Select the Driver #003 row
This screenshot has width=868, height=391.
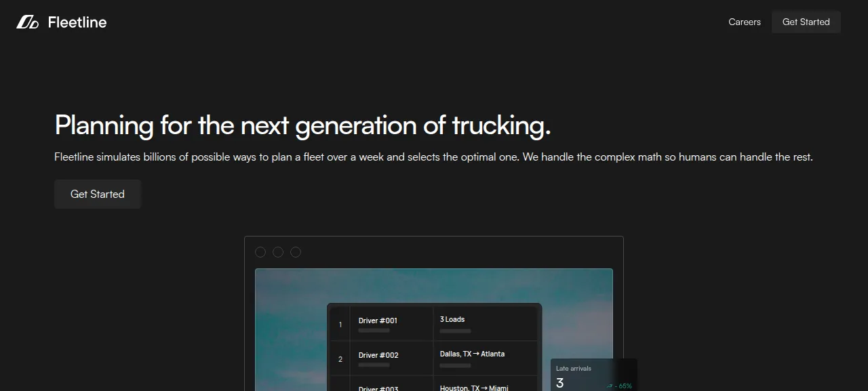click(434, 384)
